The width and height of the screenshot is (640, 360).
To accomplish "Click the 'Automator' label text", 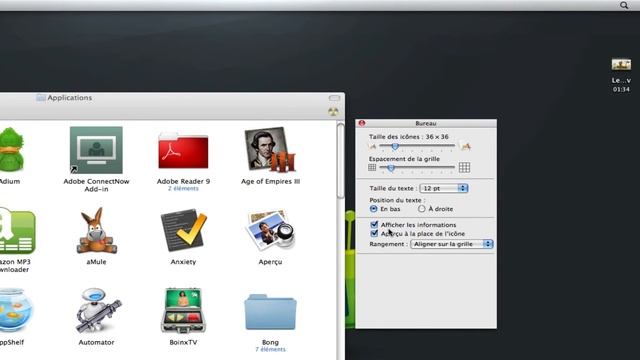I will click(96, 342).
